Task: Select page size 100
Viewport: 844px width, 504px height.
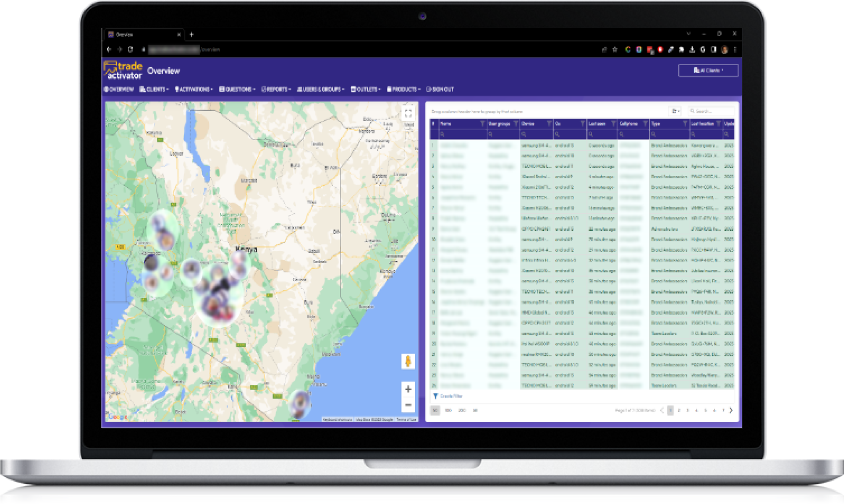Action: pyautogui.click(x=448, y=410)
